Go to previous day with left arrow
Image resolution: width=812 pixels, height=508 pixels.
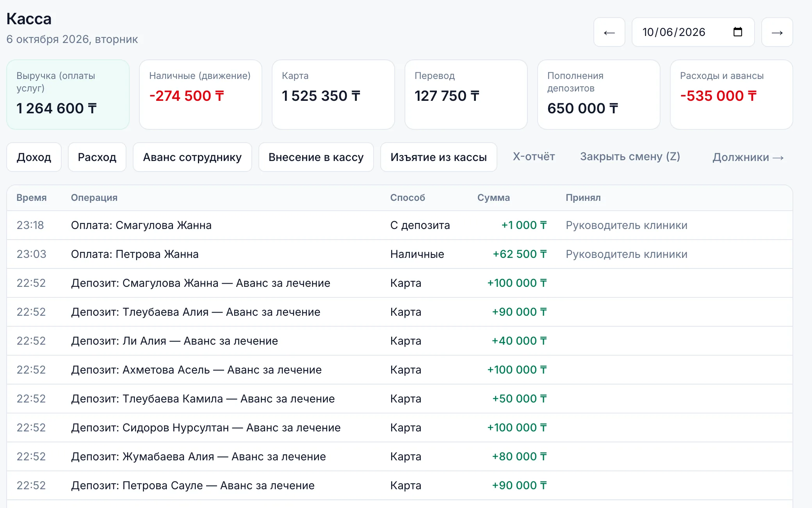[609, 32]
